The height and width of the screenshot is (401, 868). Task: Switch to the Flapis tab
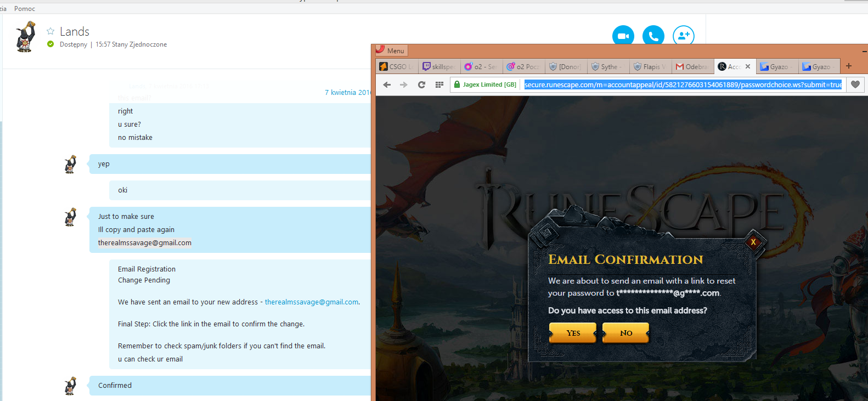[650, 66]
